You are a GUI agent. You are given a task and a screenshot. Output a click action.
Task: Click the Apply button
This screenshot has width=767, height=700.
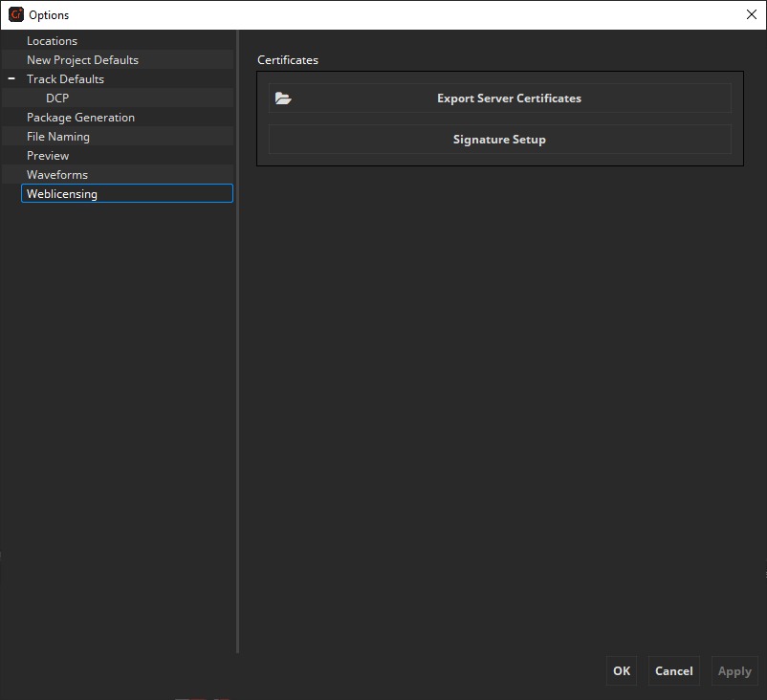734,671
